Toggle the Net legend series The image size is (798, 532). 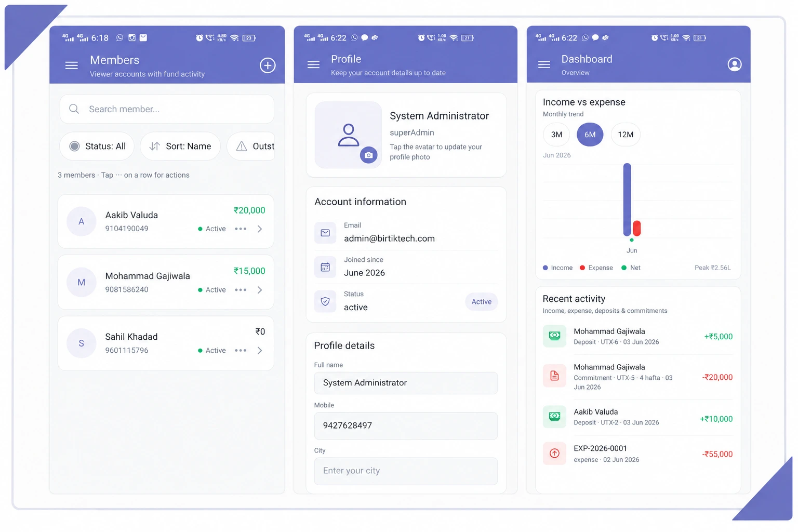631,268
